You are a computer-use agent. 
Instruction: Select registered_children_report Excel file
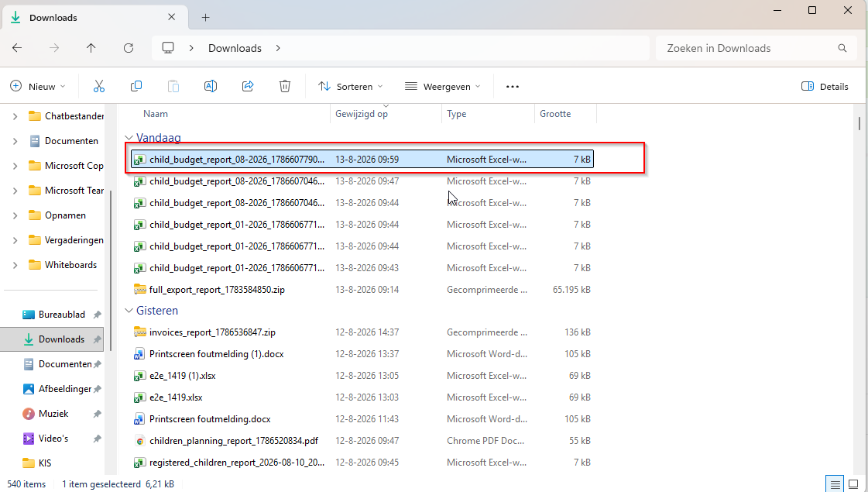click(362, 462)
